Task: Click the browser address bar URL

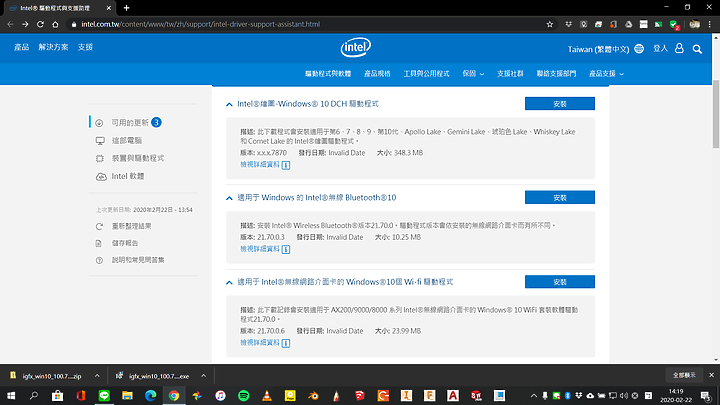Action: 201,24
